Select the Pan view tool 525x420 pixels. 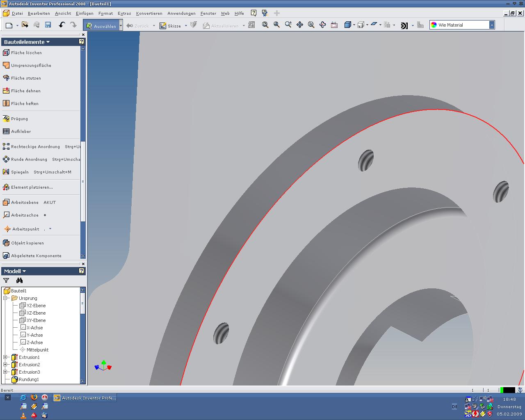[300, 25]
